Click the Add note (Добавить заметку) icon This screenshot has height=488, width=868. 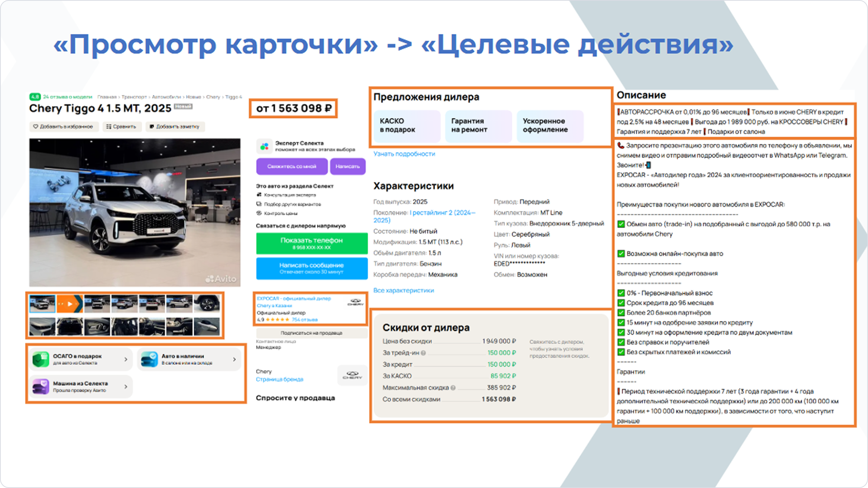pyautogui.click(x=152, y=126)
